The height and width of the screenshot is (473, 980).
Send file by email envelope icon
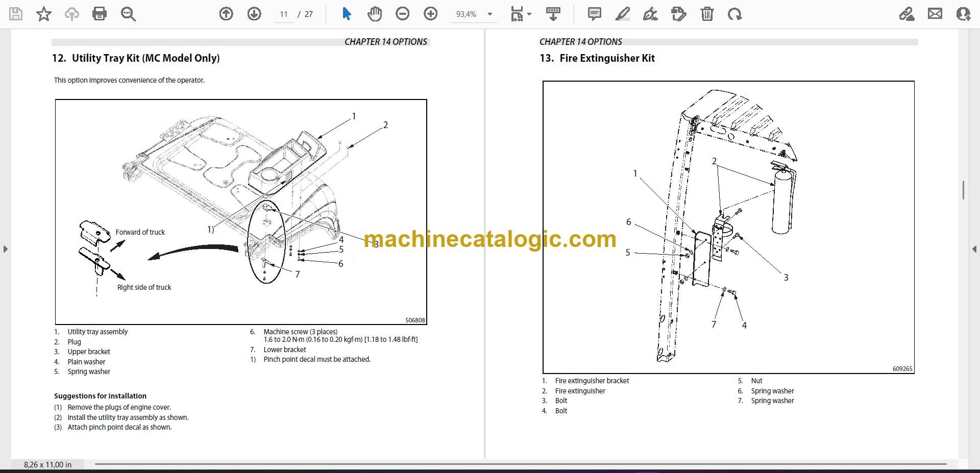tap(935, 14)
